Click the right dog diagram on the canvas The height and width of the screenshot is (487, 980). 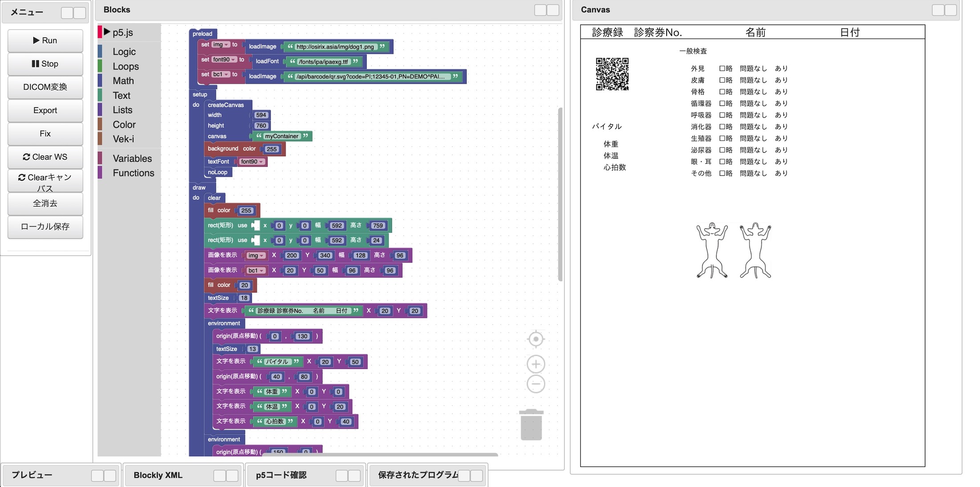[756, 251]
